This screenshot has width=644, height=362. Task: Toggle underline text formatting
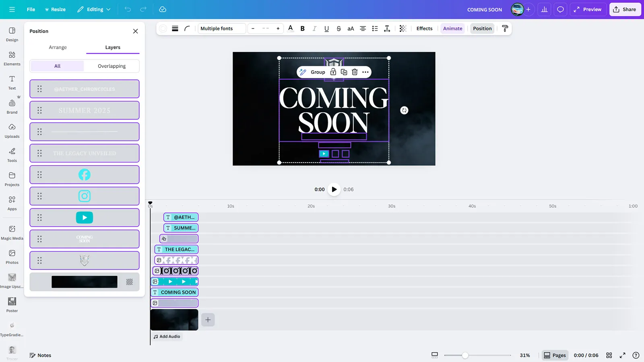[x=326, y=29]
